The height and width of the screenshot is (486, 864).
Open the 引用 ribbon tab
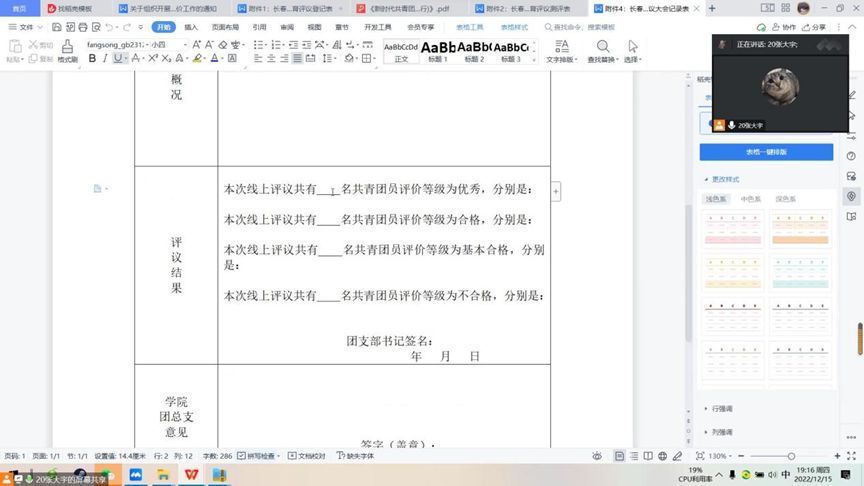(x=259, y=27)
